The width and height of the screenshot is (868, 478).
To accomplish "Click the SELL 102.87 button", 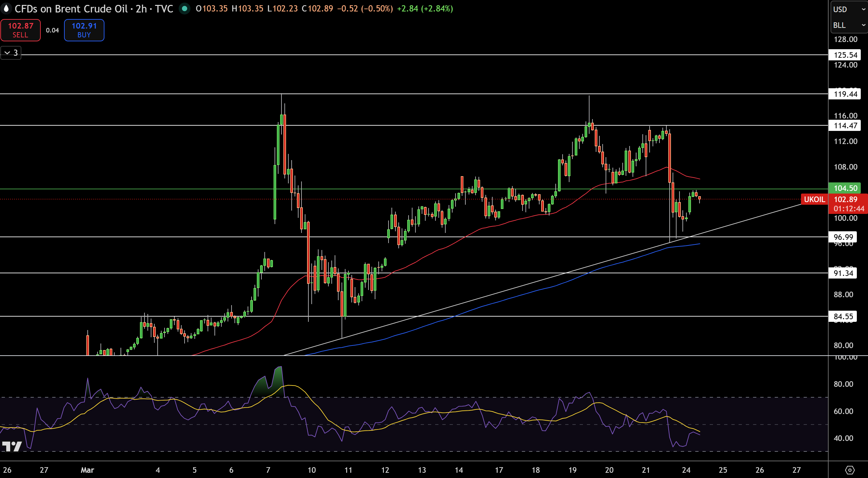I will 21,30.
